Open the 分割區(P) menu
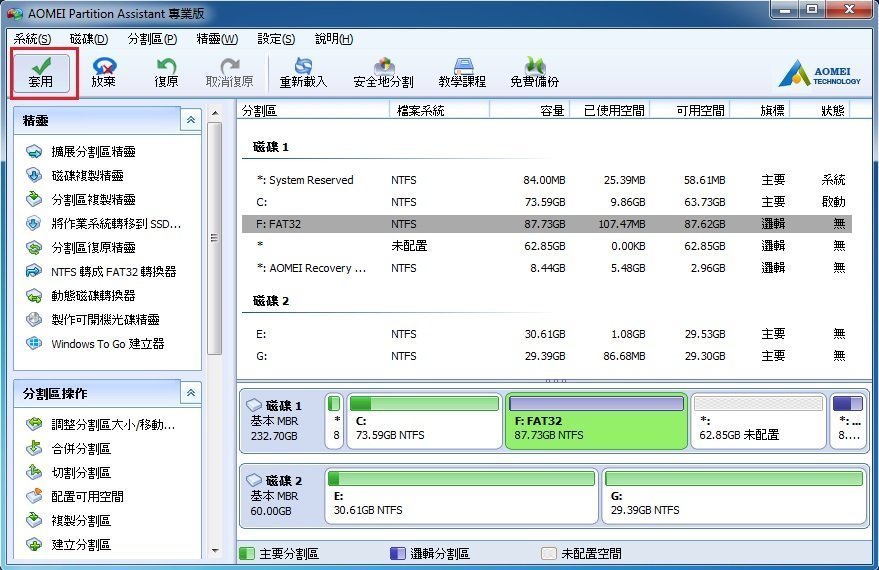This screenshot has height=570, width=879. [x=152, y=39]
